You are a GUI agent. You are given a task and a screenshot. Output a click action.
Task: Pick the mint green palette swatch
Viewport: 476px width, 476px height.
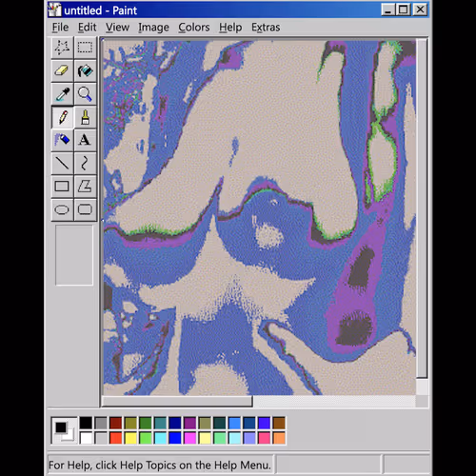(x=220, y=438)
